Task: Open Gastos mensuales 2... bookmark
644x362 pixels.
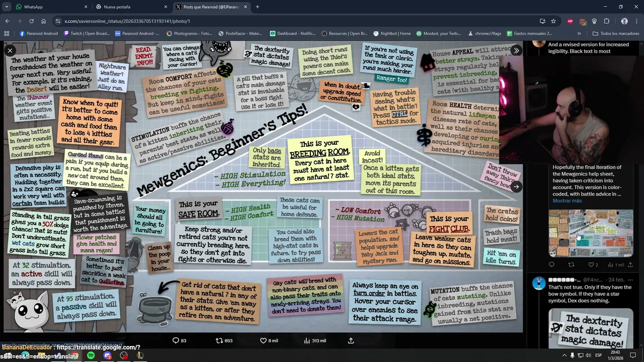Action: coord(529,34)
